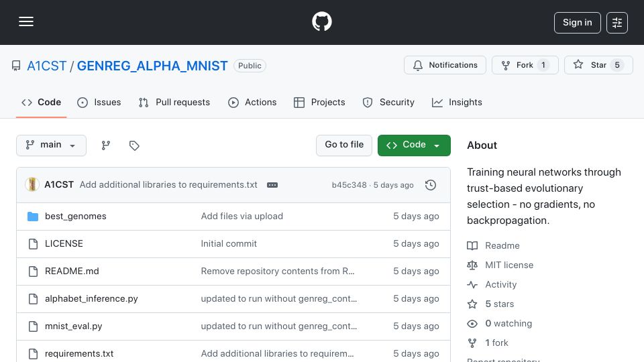
Task: Expand commit details ellipsis button
Action: pos(272,185)
